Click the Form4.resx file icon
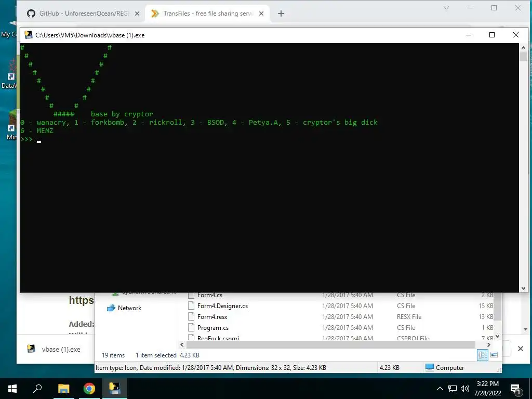Screen dimensions: 532x399 pos(191,317)
